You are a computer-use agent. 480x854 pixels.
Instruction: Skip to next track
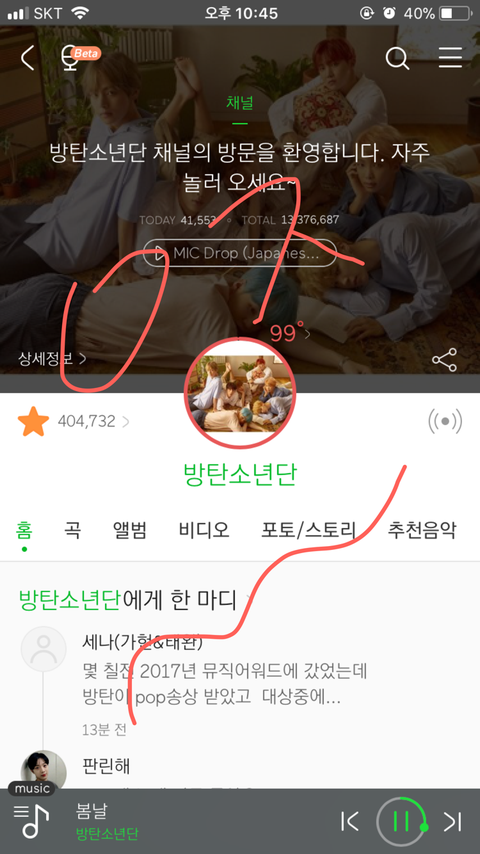point(452,821)
